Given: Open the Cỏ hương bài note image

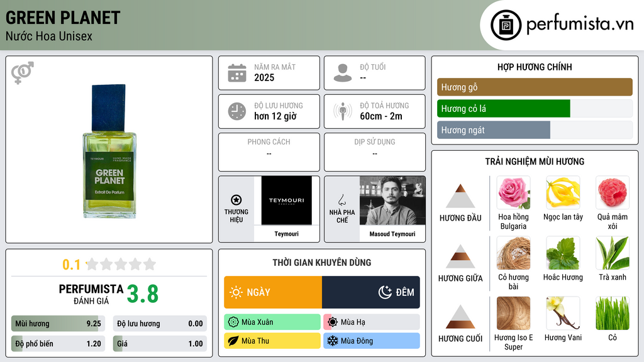Looking at the screenshot, I should (513, 253).
